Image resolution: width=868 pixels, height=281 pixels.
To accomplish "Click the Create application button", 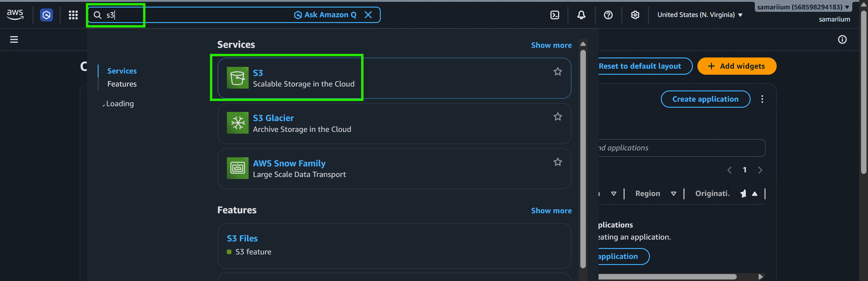I will point(705,99).
